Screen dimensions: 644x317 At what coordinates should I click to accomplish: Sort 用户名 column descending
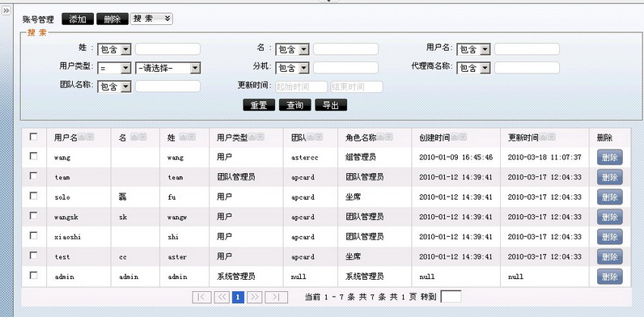(90, 137)
